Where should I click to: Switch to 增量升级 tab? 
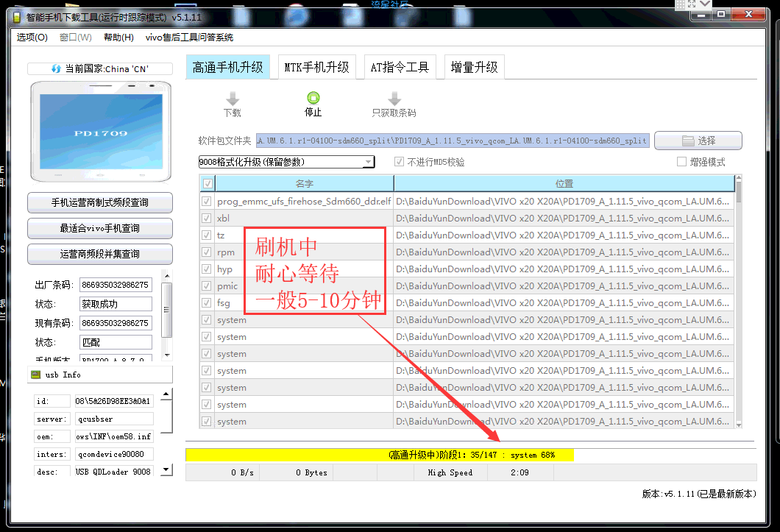pos(474,67)
